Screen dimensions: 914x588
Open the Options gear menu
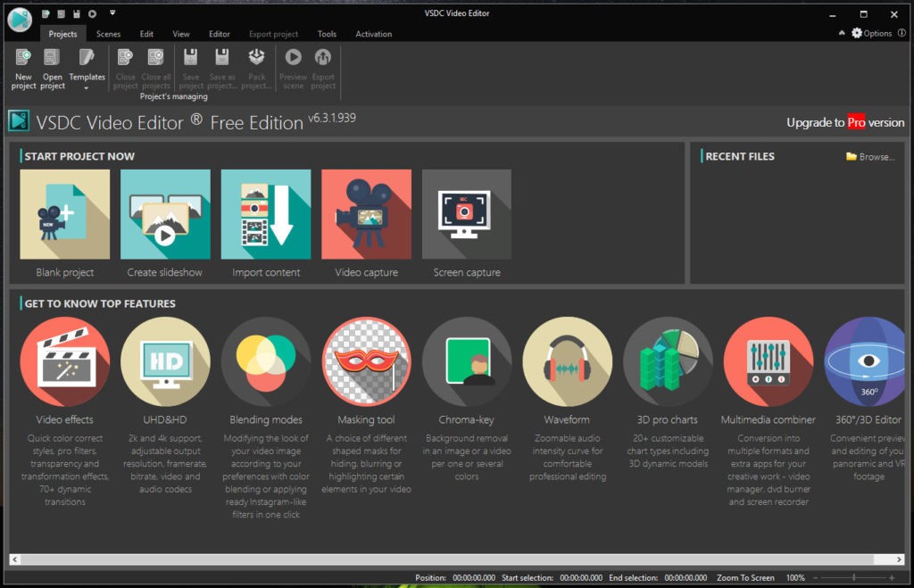[x=871, y=33]
